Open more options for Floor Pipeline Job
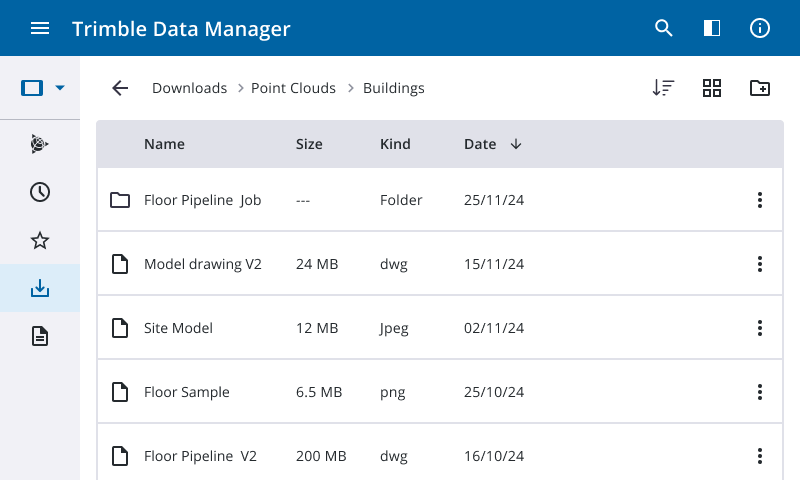Screen dimensions: 800x480 (760, 200)
